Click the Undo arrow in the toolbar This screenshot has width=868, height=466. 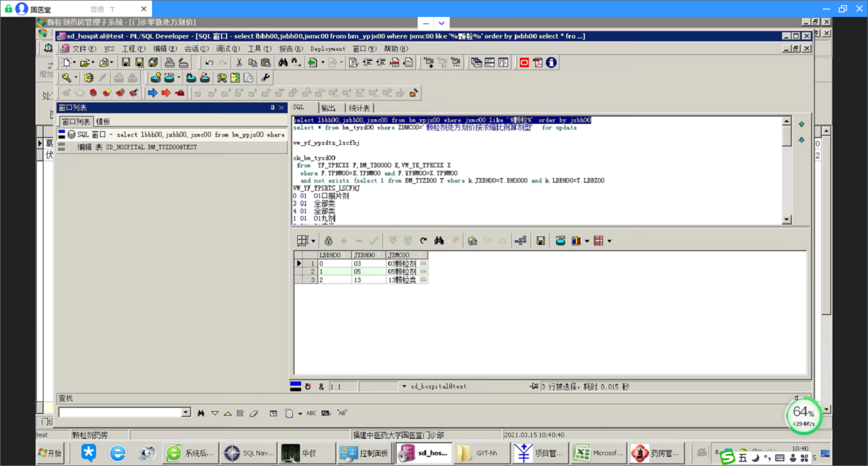(209, 62)
